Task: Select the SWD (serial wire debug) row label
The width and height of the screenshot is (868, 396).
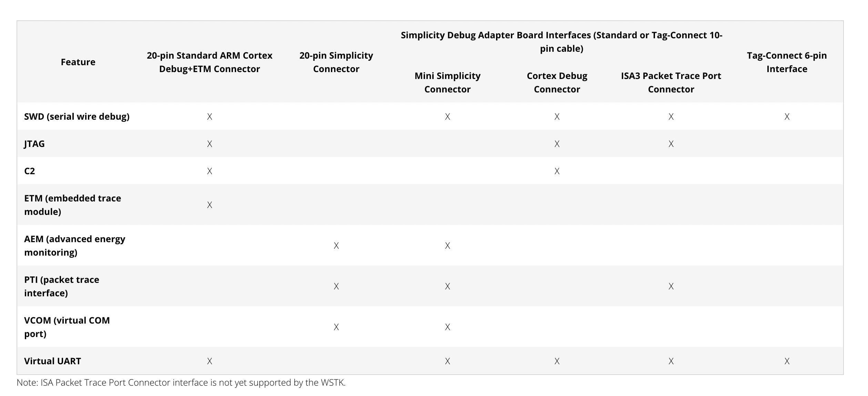Action: click(x=77, y=117)
